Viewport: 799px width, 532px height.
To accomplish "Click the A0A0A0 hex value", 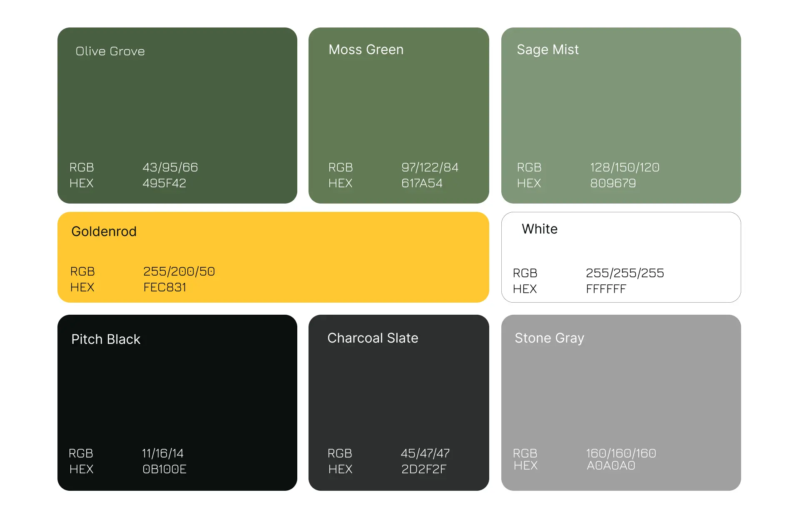I will tap(610, 465).
